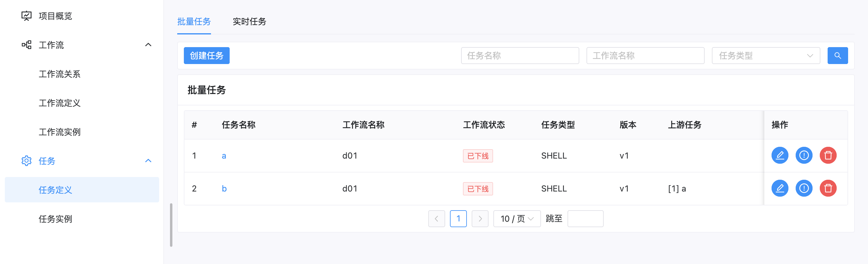The image size is (868, 264).
Task: Edit task a using the pencil icon
Action: (x=780, y=155)
